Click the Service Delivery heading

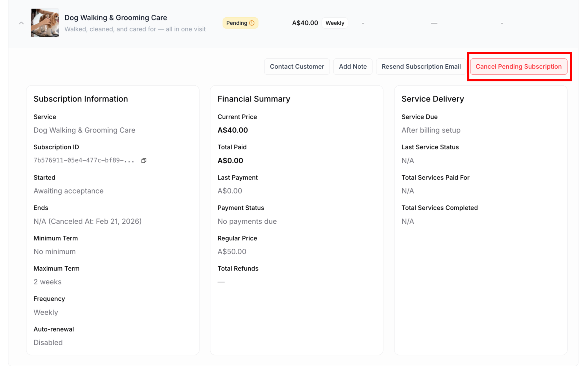(433, 99)
